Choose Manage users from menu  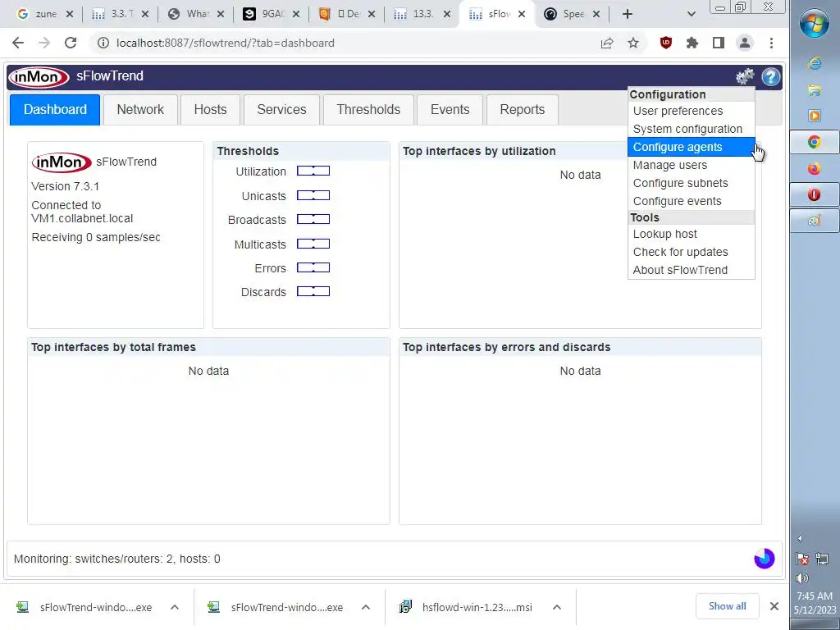[691, 165]
